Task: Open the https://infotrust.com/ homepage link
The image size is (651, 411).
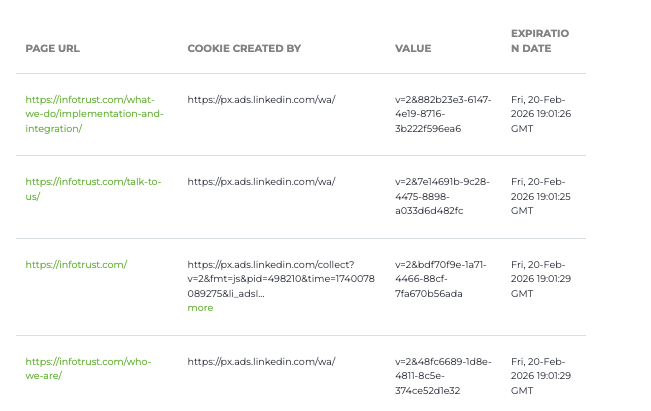Action: 76,265
